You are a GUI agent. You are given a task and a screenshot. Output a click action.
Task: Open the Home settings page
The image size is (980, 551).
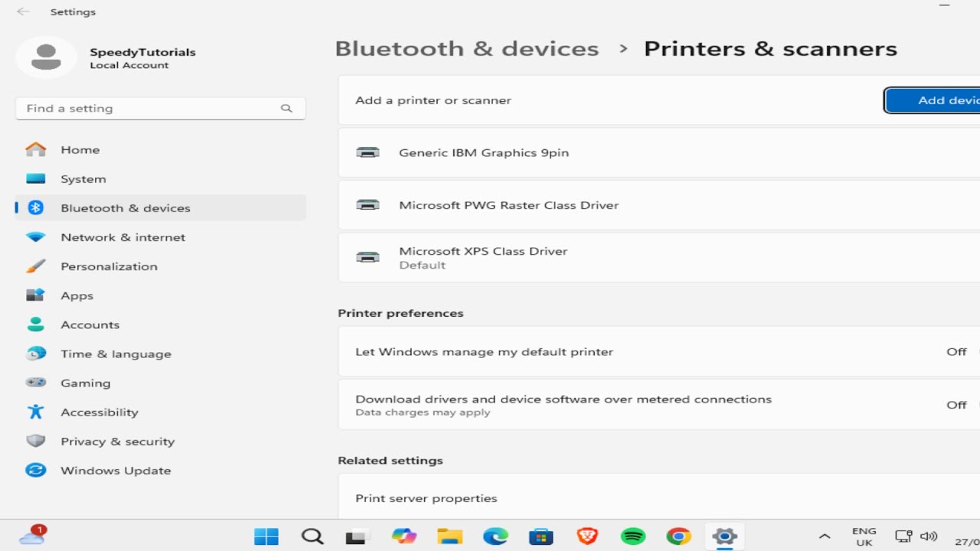point(80,150)
